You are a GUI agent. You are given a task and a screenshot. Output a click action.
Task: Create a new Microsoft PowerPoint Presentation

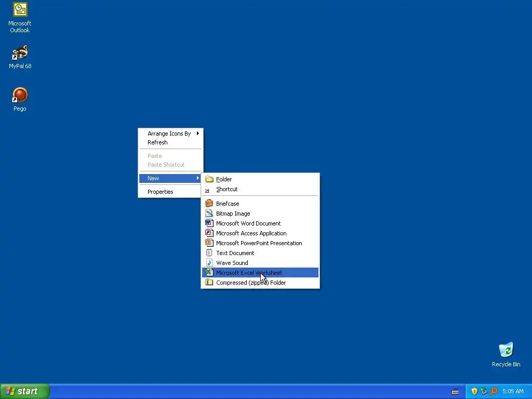260,243
